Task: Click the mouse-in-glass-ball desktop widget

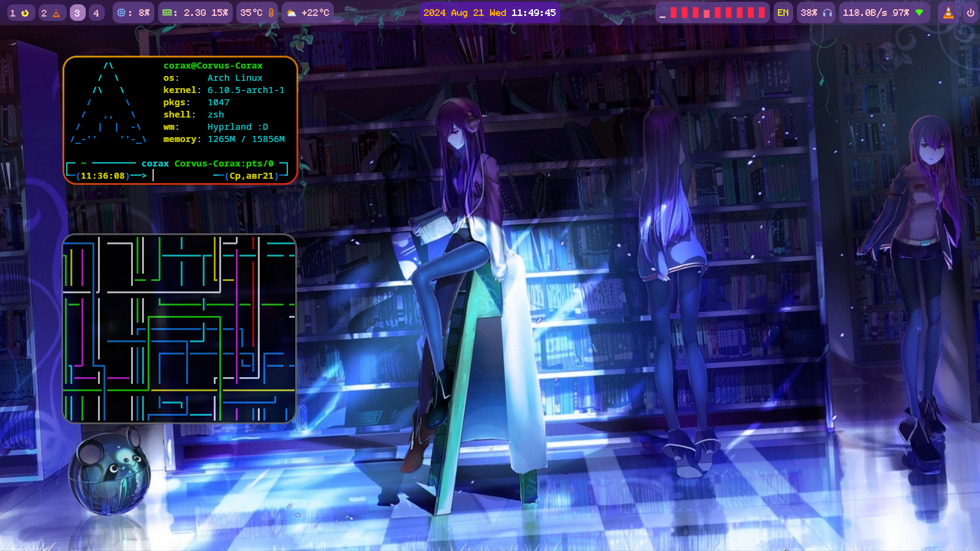Action: (108, 473)
